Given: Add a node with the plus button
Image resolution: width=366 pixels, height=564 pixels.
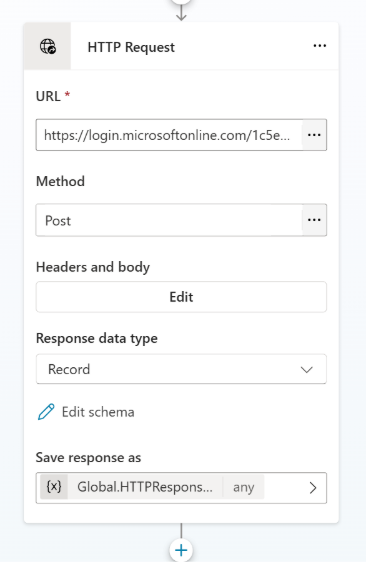Looking at the screenshot, I should click(x=181, y=550).
